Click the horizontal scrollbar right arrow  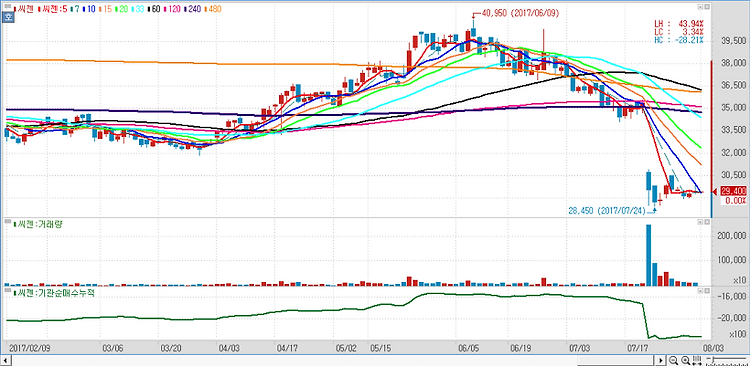(x=662, y=360)
